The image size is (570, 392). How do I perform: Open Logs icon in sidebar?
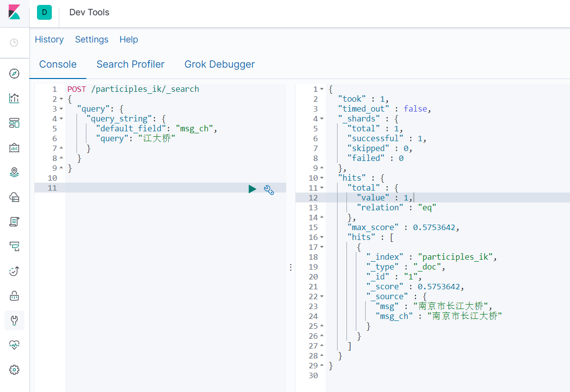[x=14, y=222]
